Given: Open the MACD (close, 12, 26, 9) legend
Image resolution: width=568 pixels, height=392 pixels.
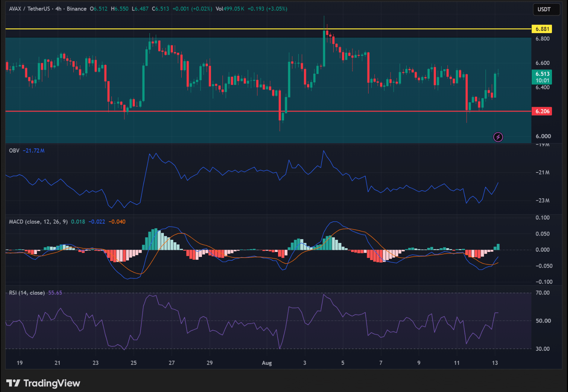Looking at the screenshot, I should pyautogui.click(x=38, y=222).
